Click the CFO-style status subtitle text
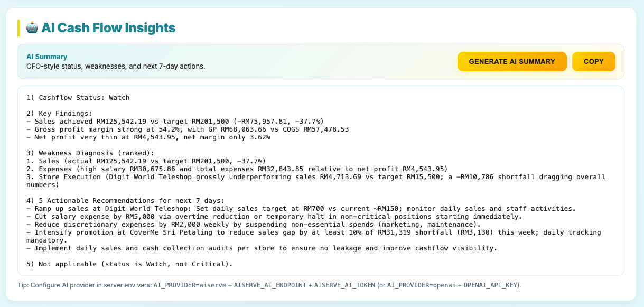 point(116,66)
